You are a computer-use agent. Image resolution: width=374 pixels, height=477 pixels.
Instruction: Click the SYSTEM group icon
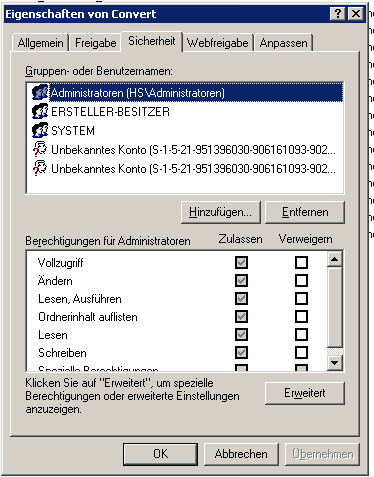[x=40, y=130]
